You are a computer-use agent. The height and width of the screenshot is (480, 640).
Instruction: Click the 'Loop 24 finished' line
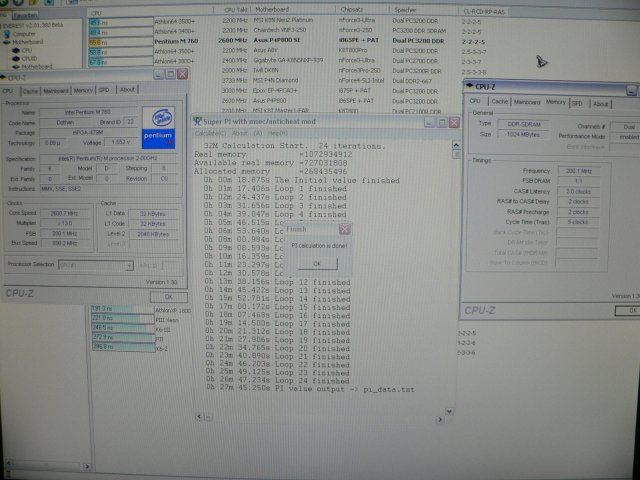click(278, 381)
